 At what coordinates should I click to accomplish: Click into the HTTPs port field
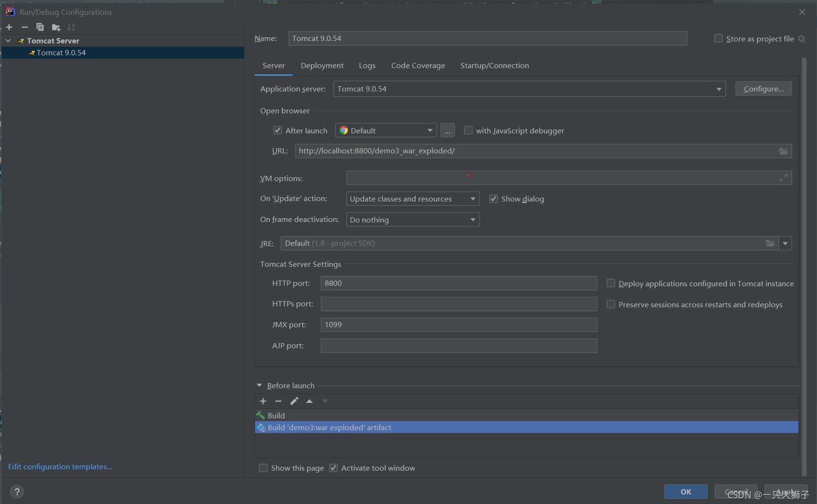point(459,304)
